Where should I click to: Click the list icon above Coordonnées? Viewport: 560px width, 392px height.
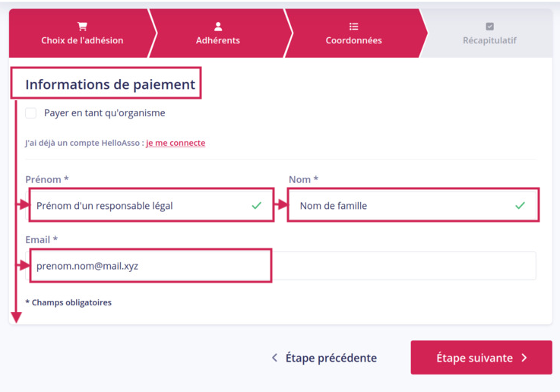[x=353, y=27]
